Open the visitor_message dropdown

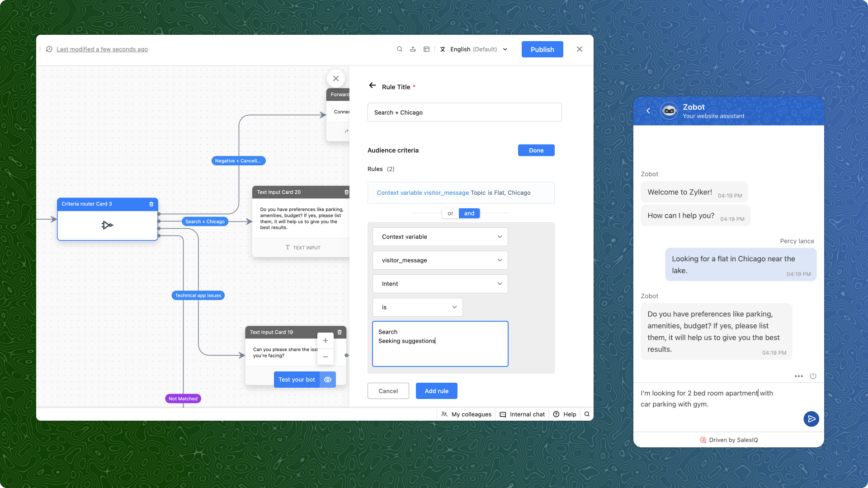click(440, 260)
